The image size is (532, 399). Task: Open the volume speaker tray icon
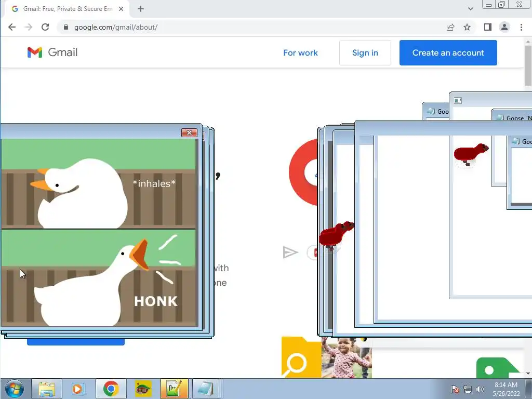coord(480,390)
